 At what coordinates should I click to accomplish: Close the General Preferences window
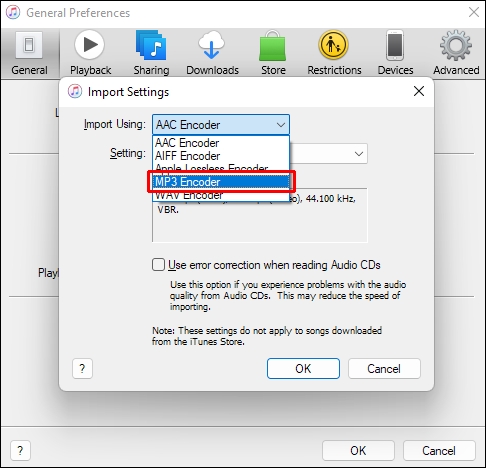point(474,12)
